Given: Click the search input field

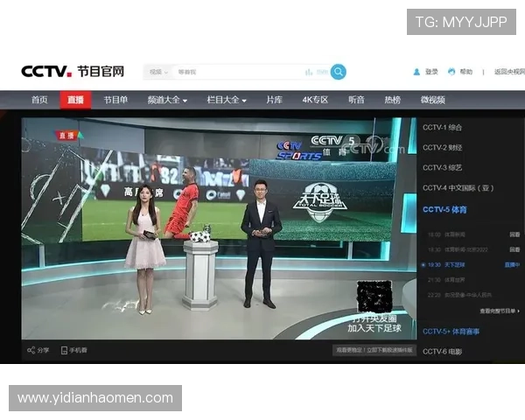Looking at the screenshot, I should click(236, 72).
